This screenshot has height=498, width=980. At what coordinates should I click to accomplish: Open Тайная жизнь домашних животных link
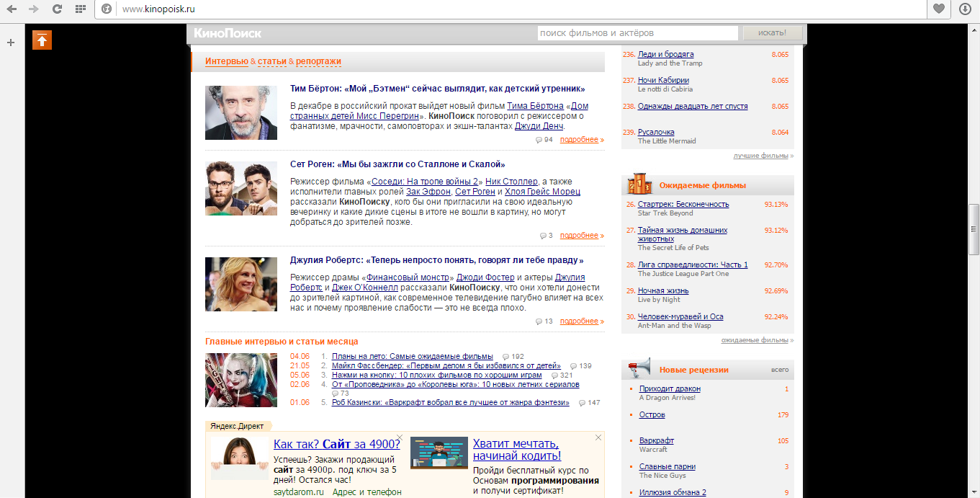(x=683, y=235)
